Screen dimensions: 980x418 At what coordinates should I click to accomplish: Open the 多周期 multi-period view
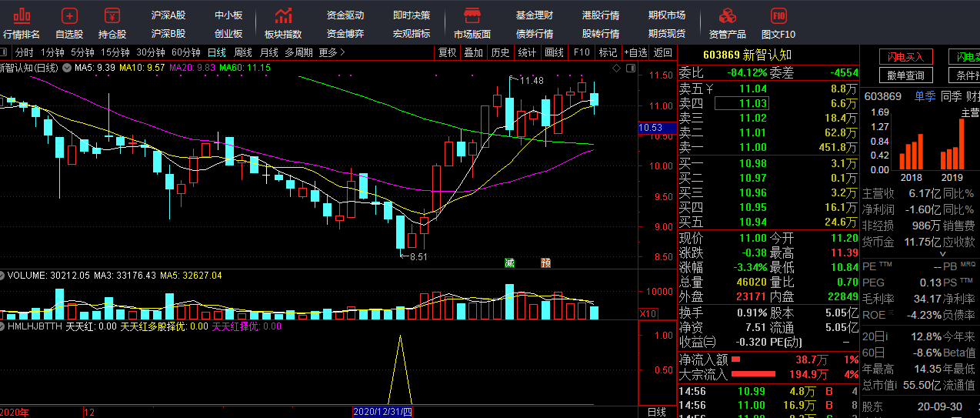click(x=298, y=52)
